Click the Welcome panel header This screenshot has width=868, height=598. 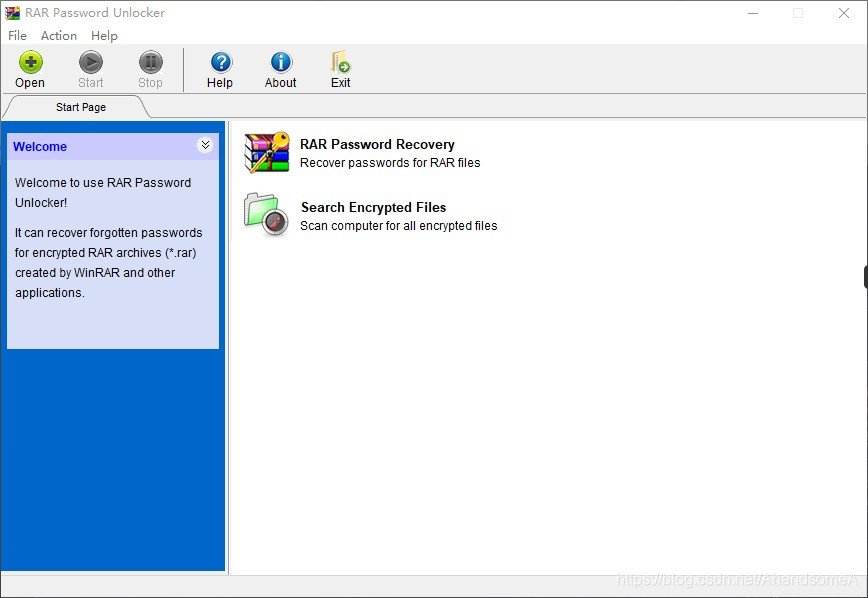(113, 147)
